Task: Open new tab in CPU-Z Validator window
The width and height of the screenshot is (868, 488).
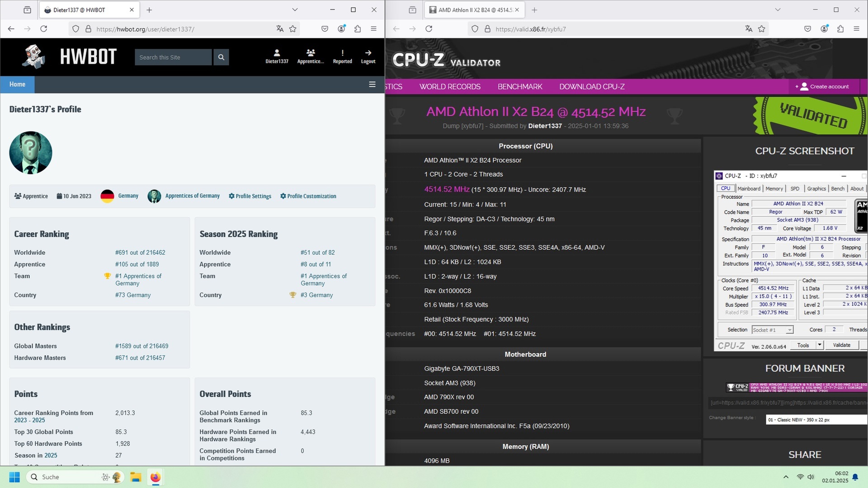Action: (534, 10)
